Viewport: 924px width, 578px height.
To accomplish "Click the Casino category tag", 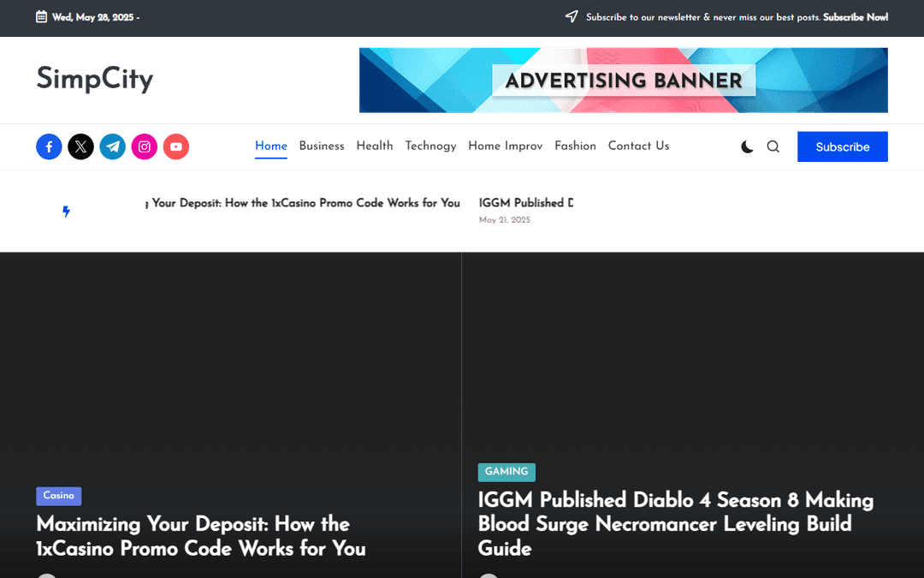I will 59,496.
